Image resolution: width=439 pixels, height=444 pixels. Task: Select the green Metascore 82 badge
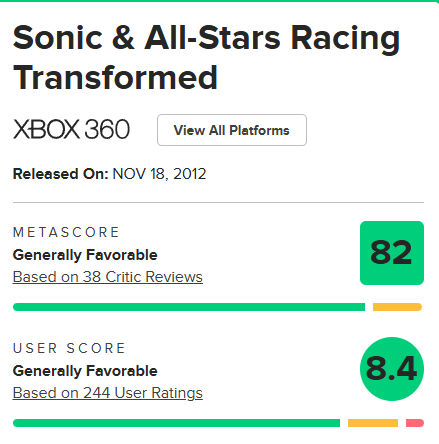(392, 253)
